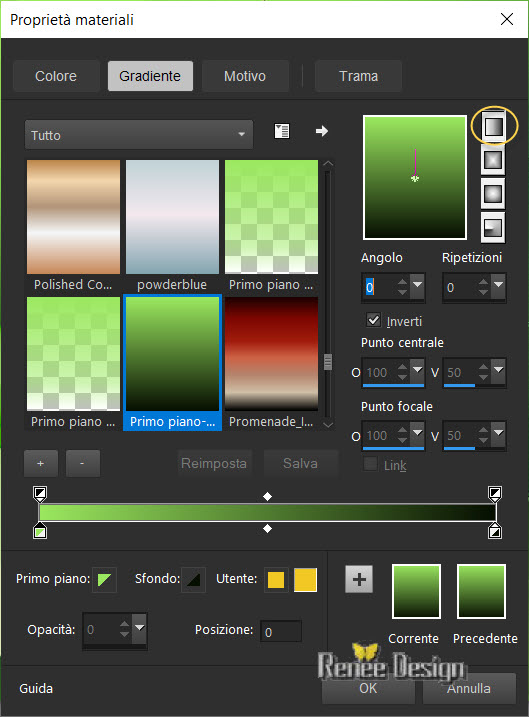This screenshot has width=529, height=717.
Task: Click the green-to-black gradient bar
Action: pyautogui.click(x=267, y=513)
